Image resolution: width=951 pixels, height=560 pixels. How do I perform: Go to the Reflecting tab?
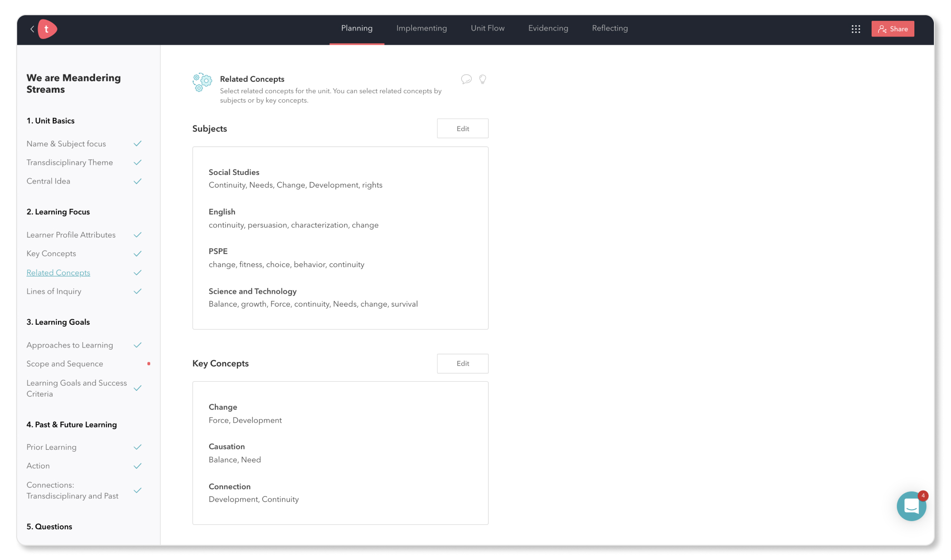(610, 29)
